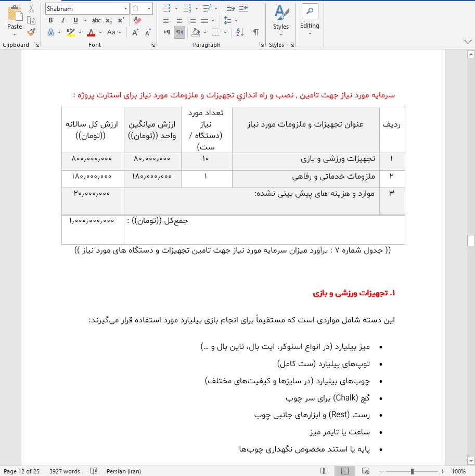Viewport: 475px width, 476px height.
Task: Toggle right-to-left text direction
Action: point(180,32)
